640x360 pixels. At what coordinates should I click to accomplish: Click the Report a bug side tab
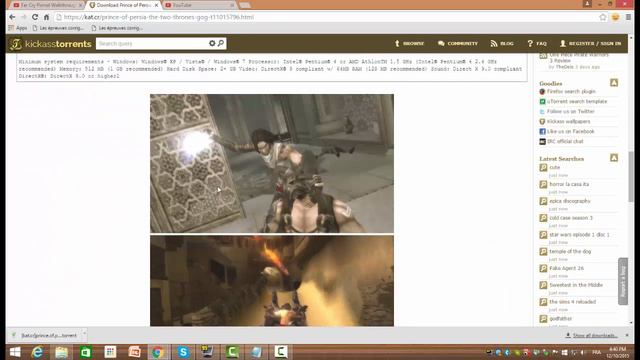tap(623, 281)
